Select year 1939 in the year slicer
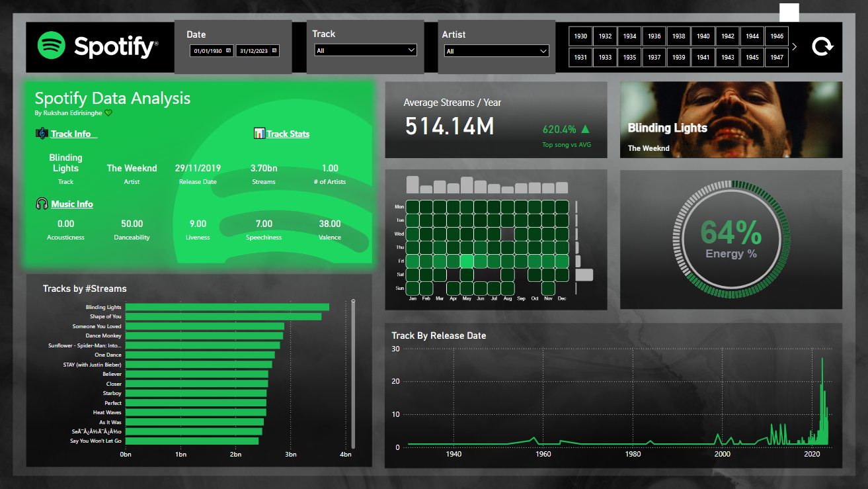The width and height of the screenshot is (868, 489). click(x=678, y=57)
